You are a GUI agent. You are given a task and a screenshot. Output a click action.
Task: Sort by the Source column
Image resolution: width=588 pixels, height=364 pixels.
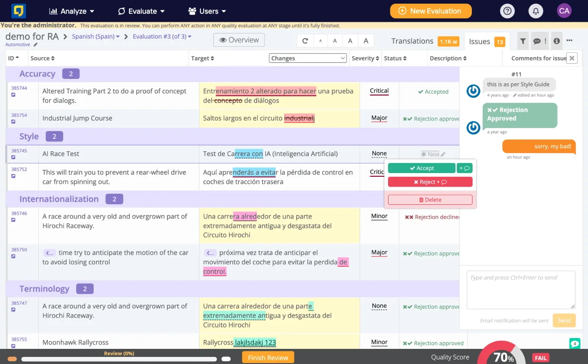(43, 58)
